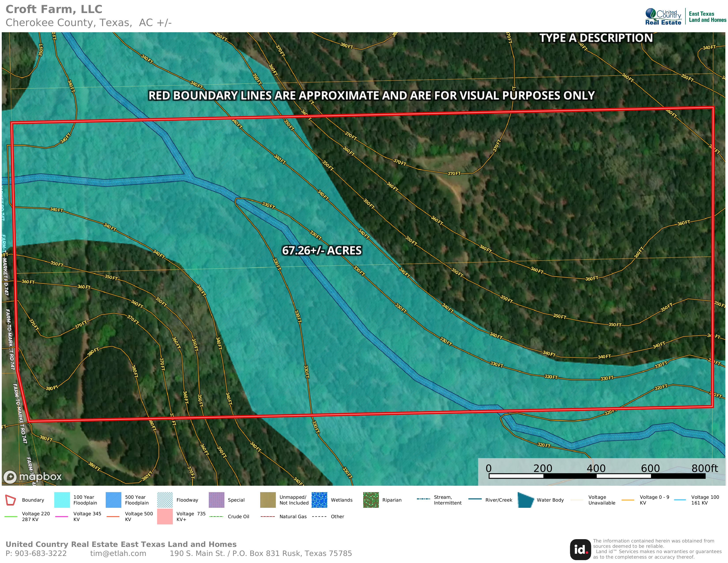
Task: Click the Voltage 735 KV+ pink swatch
Action: (165, 516)
